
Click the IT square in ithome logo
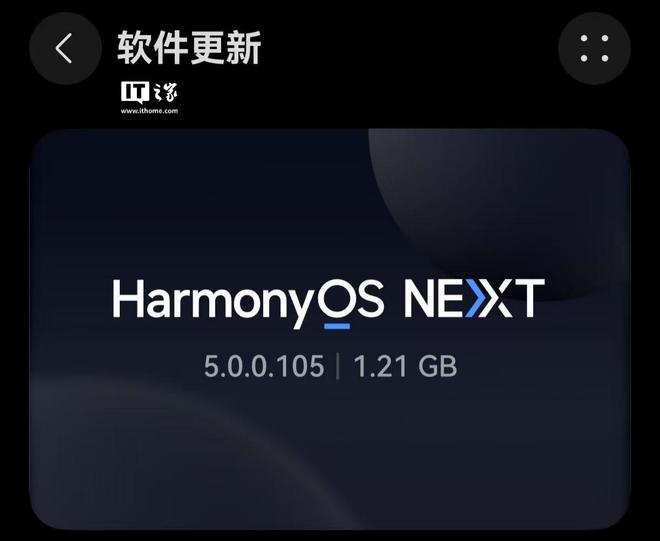coord(135,92)
